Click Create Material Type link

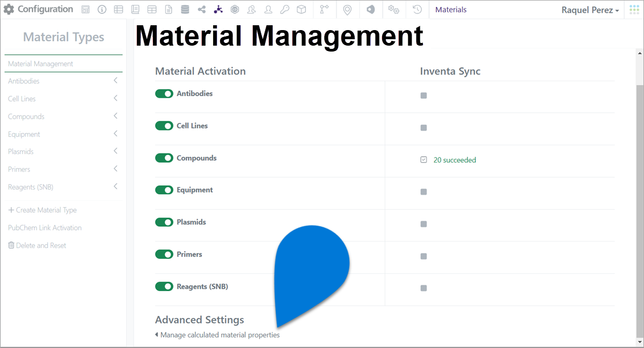(x=42, y=210)
